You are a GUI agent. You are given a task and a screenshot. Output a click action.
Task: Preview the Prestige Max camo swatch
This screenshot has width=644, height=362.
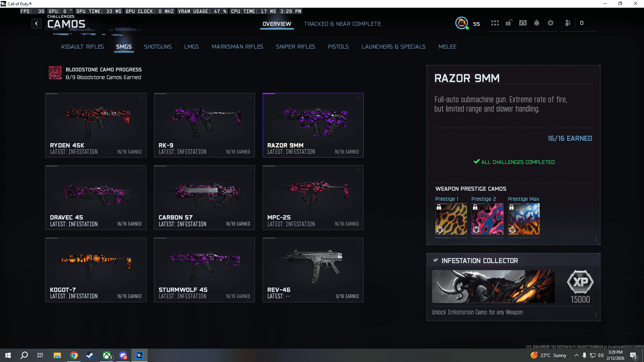(524, 219)
